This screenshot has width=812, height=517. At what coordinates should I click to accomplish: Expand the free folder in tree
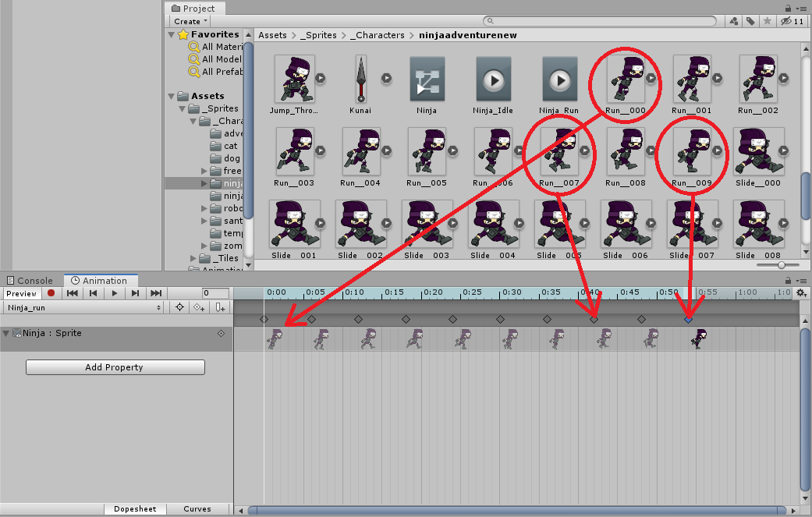pyautogui.click(x=204, y=171)
